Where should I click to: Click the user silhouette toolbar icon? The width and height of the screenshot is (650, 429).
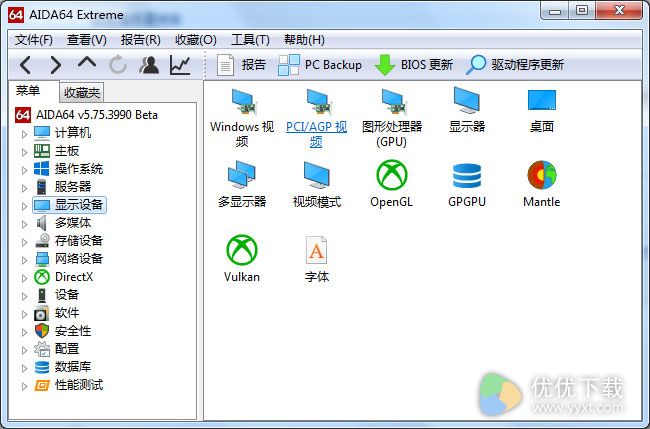(x=149, y=65)
